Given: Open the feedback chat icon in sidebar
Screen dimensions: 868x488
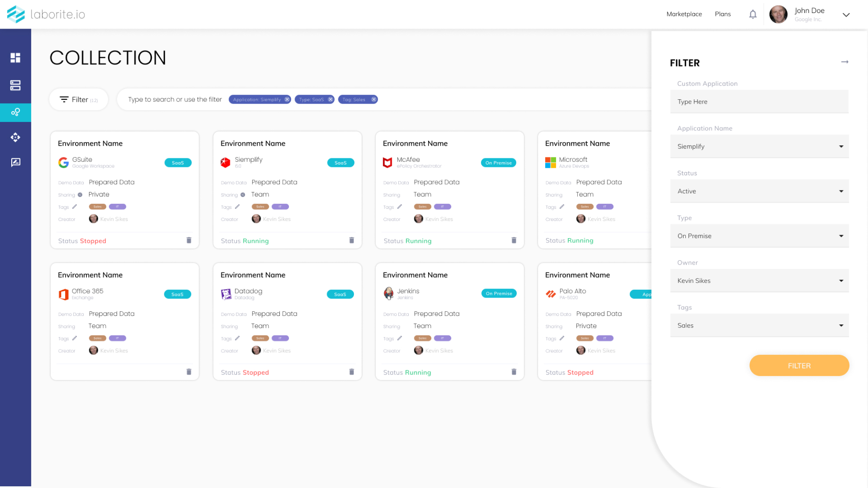Looking at the screenshot, I should click(x=16, y=162).
